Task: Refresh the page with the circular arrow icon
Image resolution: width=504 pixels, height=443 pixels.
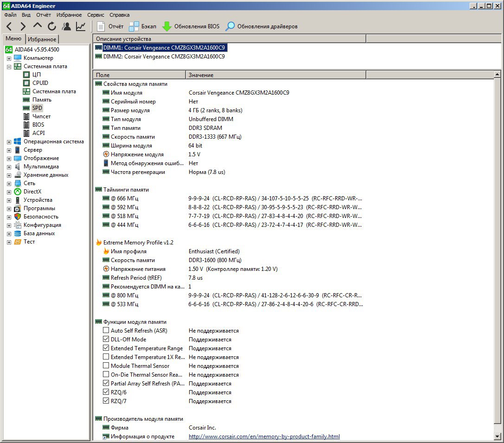Action: pyautogui.click(x=52, y=26)
